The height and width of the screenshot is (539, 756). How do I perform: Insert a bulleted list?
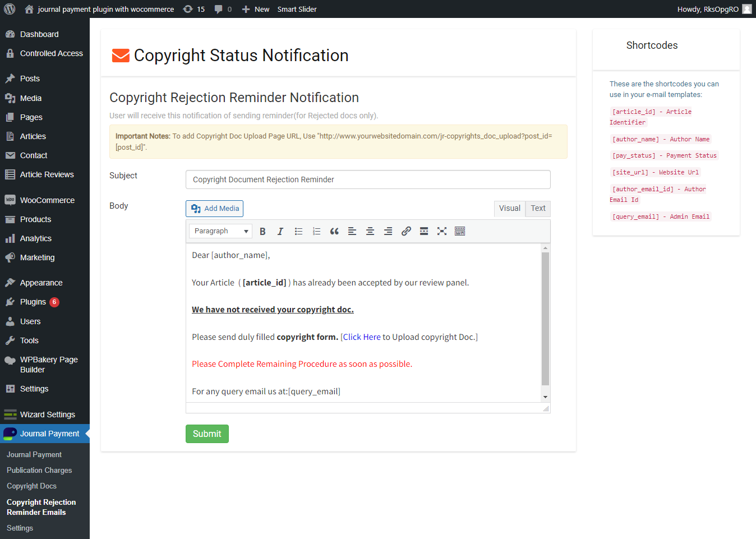pyautogui.click(x=298, y=231)
